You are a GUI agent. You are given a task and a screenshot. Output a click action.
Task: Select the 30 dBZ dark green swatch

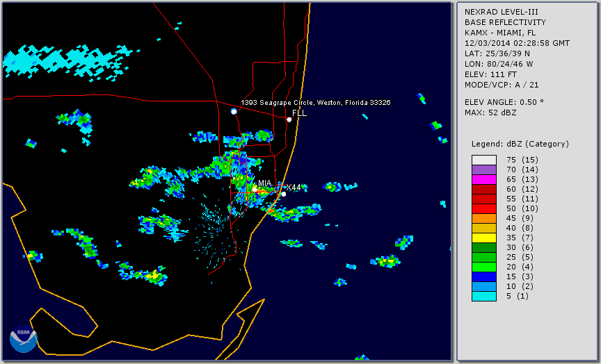484,247
